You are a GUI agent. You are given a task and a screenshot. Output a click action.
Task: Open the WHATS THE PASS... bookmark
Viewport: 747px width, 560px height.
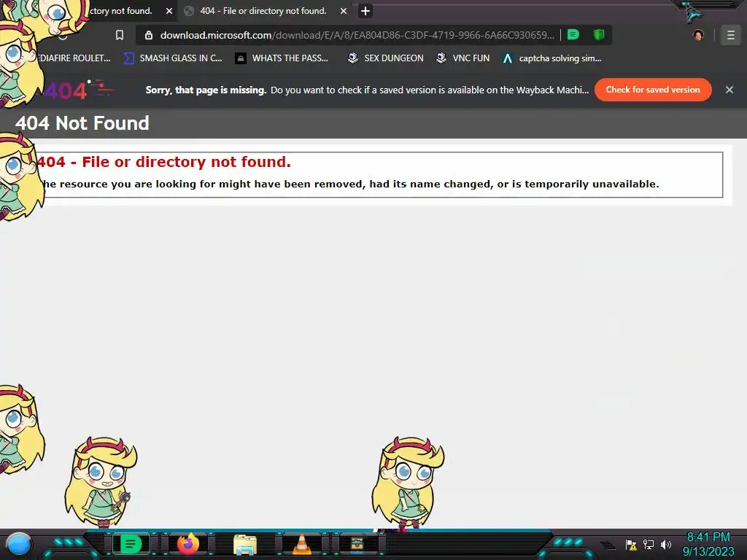coord(282,58)
